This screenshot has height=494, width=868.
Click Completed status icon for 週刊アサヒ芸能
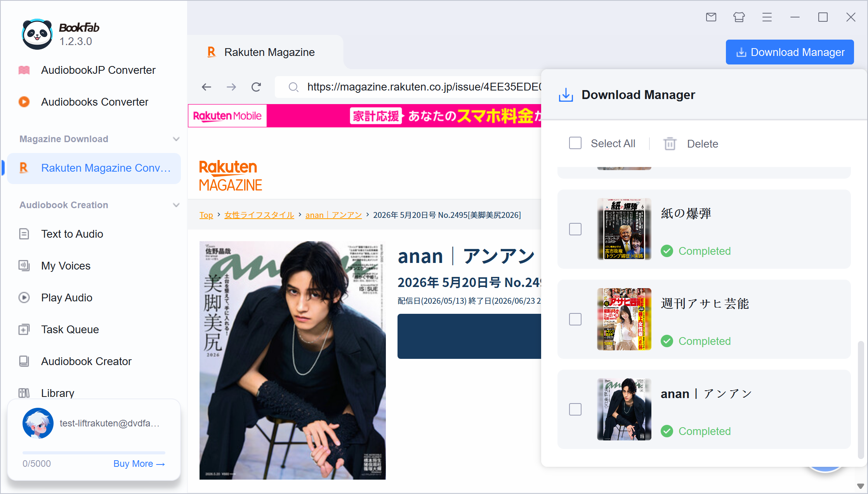click(667, 341)
